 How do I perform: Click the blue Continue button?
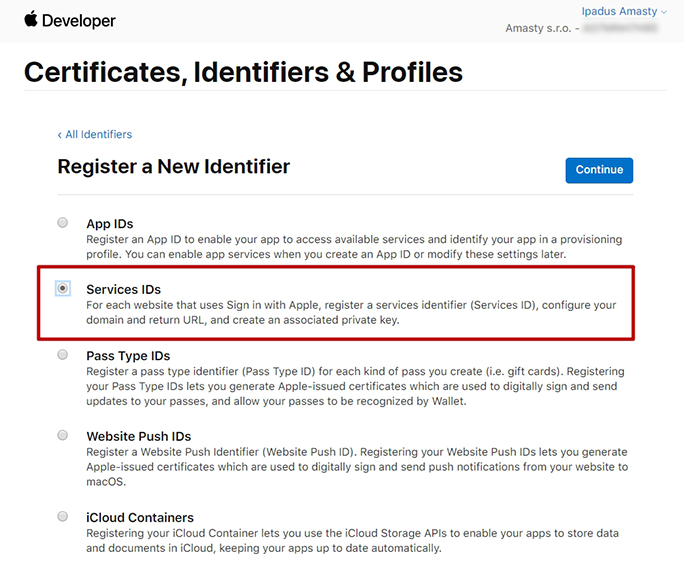(599, 170)
